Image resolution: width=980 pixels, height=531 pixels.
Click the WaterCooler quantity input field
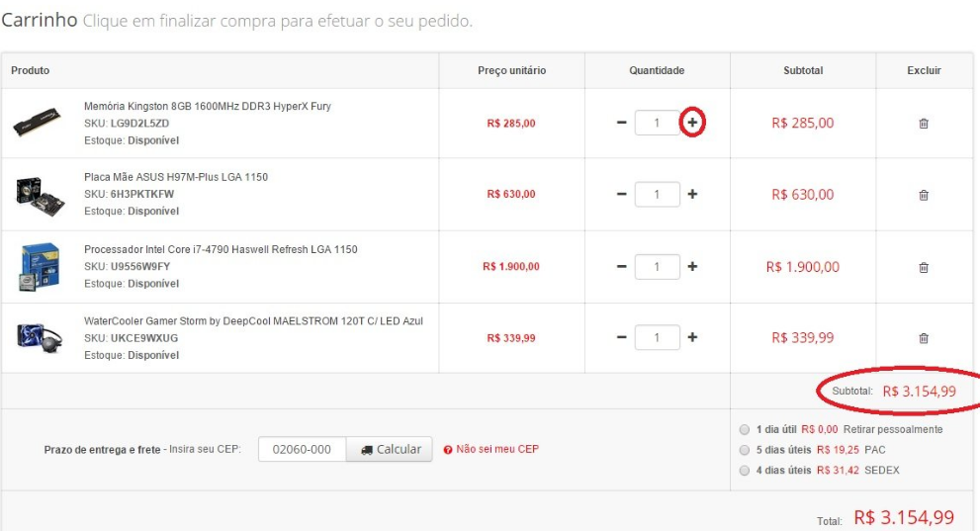point(657,337)
